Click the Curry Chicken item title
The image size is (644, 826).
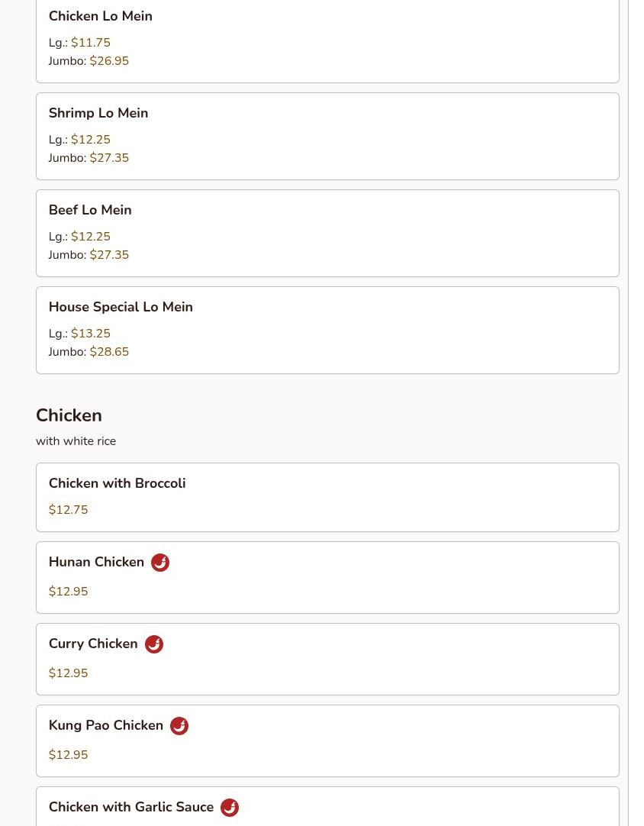click(93, 644)
